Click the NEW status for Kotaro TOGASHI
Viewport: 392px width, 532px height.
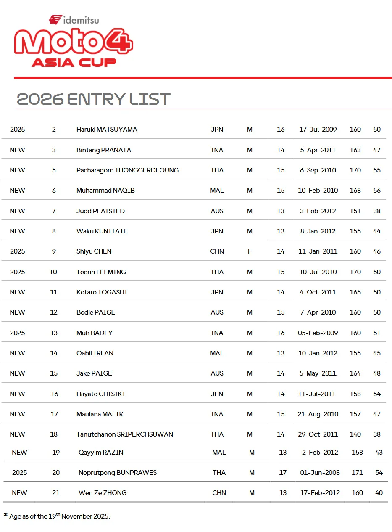click(x=17, y=292)
